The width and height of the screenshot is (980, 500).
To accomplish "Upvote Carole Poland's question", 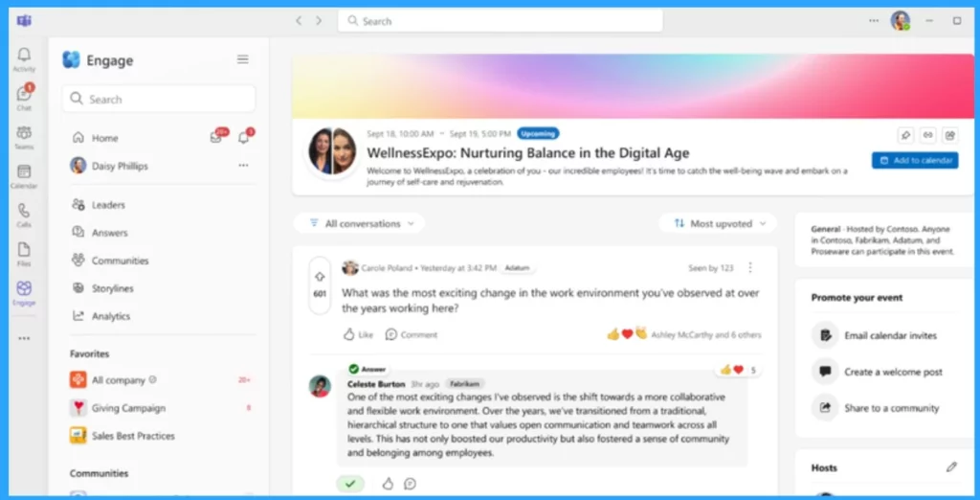I will tap(320, 277).
